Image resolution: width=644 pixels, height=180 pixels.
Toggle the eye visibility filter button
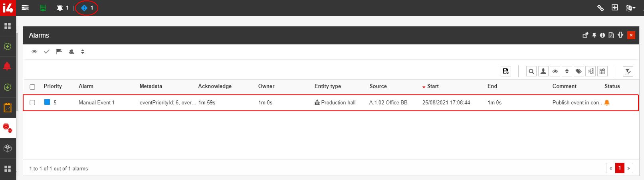pyautogui.click(x=555, y=71)
